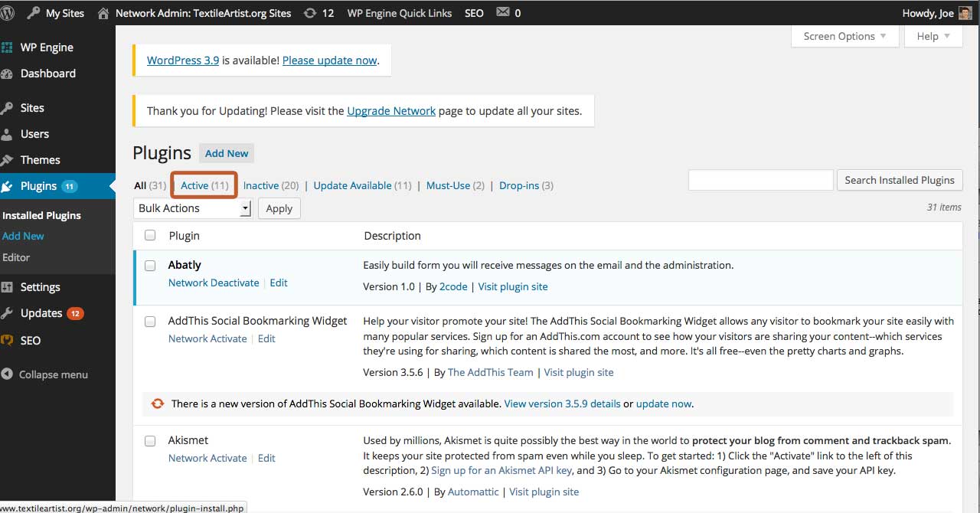Open the SEO toolbar menu
This screenshot has width=980, height=513.
[474, 13]
